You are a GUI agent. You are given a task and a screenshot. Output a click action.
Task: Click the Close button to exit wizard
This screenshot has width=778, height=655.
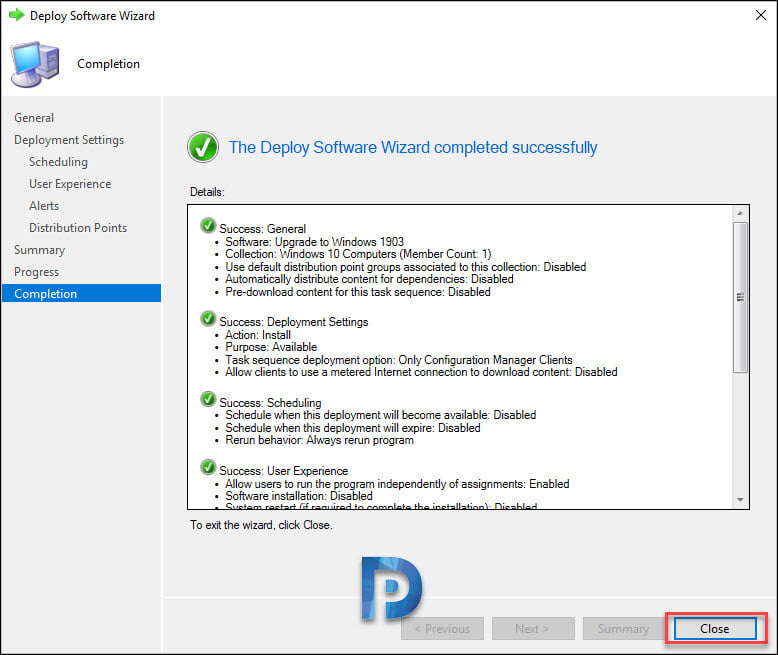(x=714, y=629)
